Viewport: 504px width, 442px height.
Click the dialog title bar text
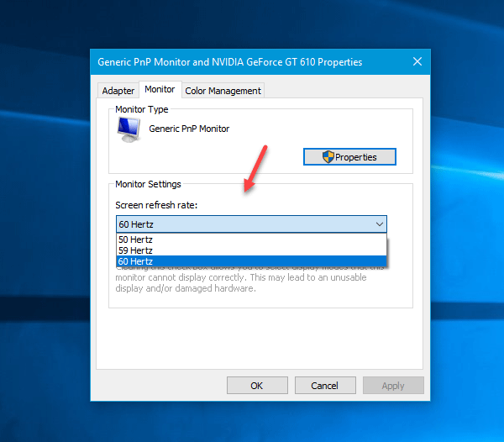coord(230,61)
